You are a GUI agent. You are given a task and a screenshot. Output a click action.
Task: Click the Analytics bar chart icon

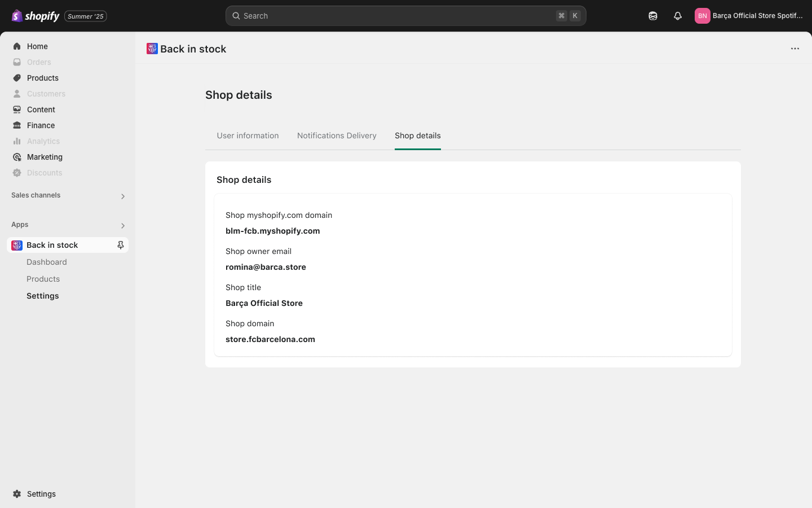click(17, 141)
